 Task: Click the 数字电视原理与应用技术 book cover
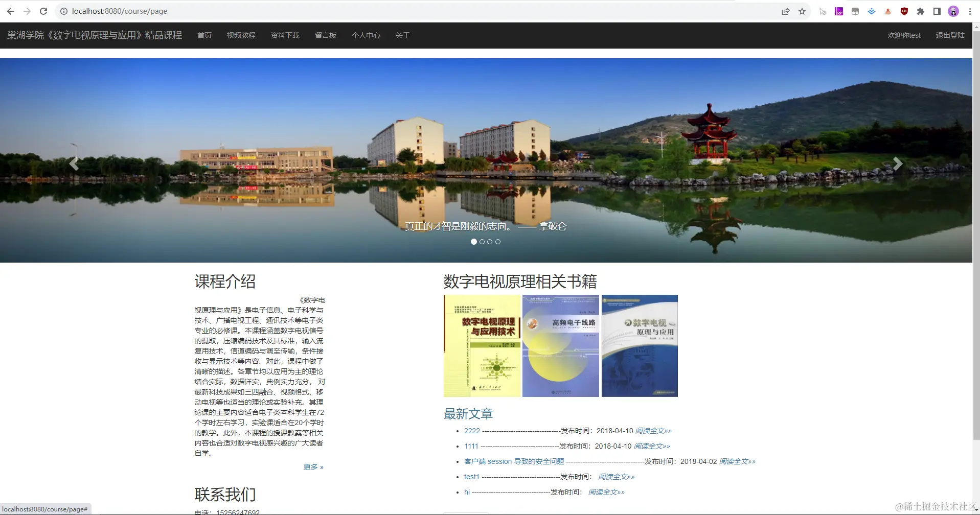tap(482, 346)
